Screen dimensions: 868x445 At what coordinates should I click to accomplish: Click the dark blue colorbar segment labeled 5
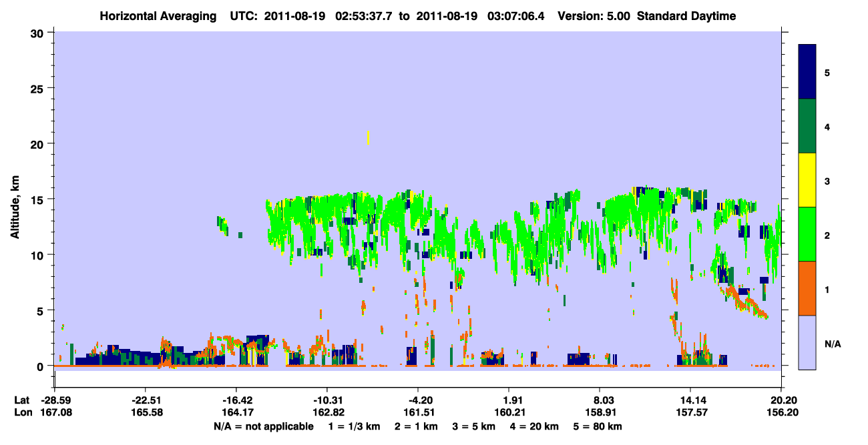807,72
